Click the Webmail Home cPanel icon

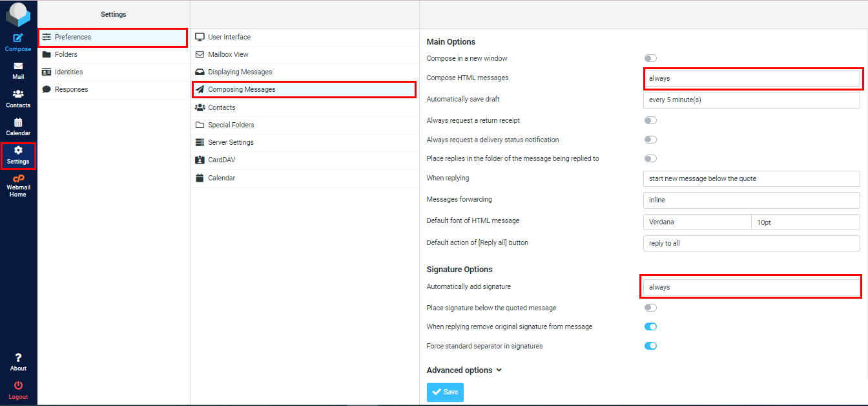point(18,179)
